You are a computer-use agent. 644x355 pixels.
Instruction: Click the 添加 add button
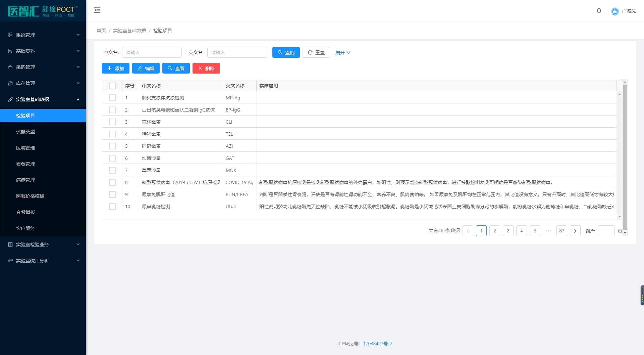point(116,68)
